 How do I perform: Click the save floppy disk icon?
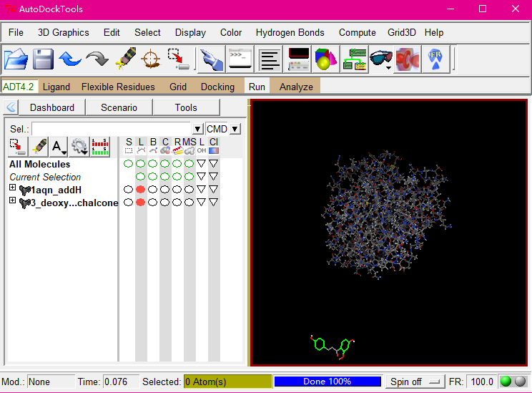pyautogui.click(x=43, y=59)
